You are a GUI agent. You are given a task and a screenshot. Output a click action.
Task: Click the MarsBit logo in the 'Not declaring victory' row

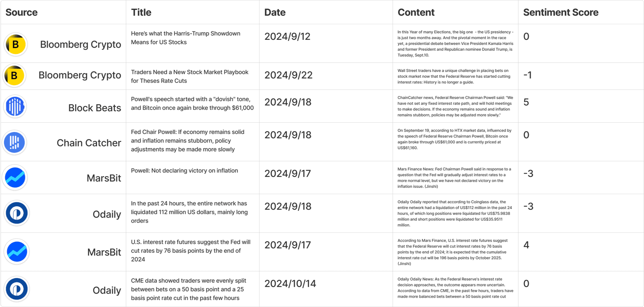click(15, 178)
